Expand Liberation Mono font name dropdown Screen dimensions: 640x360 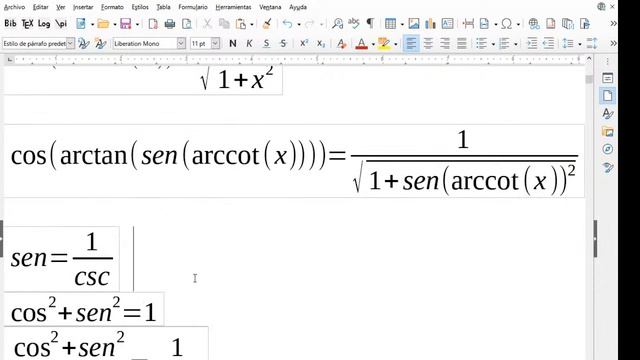[181, 43]
